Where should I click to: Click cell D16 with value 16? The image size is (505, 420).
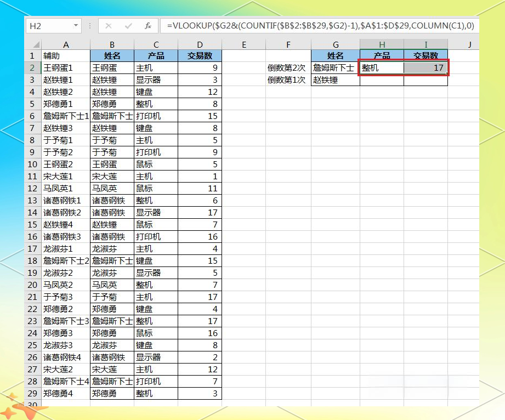(x=200, y=237)
